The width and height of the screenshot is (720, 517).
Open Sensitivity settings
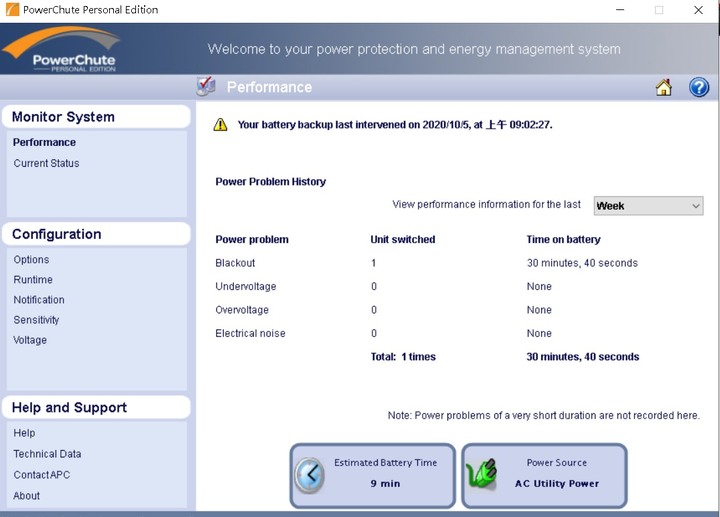[36, 320]
